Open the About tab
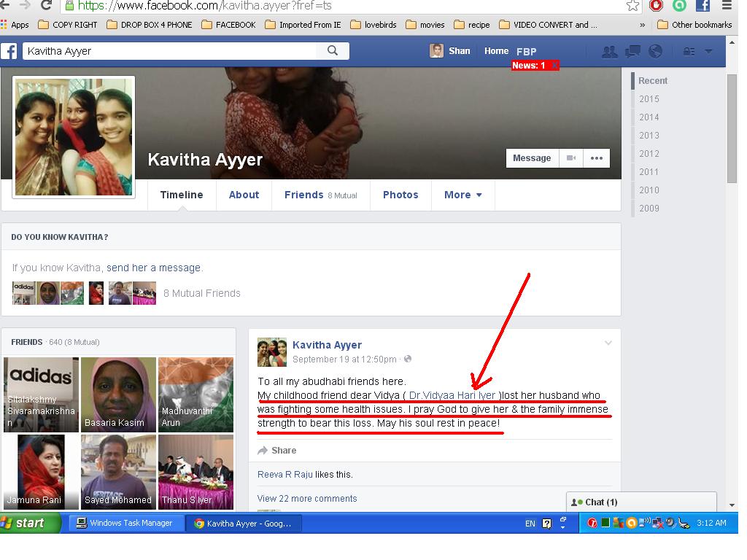This screenshot has width=747, height=560. coord(244,195)
